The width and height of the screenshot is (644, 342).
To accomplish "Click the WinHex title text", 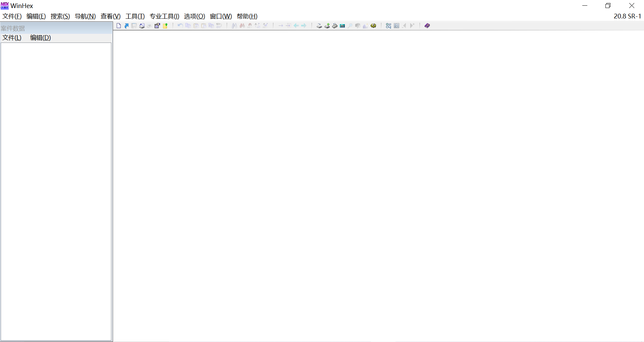I will (x=22, y=6).
